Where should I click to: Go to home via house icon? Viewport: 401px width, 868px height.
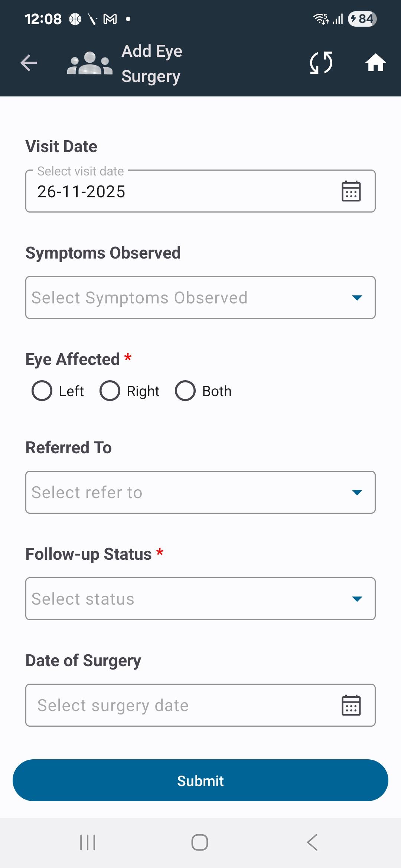[x=375, y=63]
